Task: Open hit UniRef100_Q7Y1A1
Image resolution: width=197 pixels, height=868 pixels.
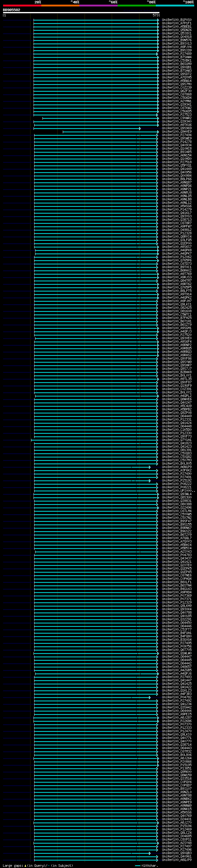Action: coord(176,440)
